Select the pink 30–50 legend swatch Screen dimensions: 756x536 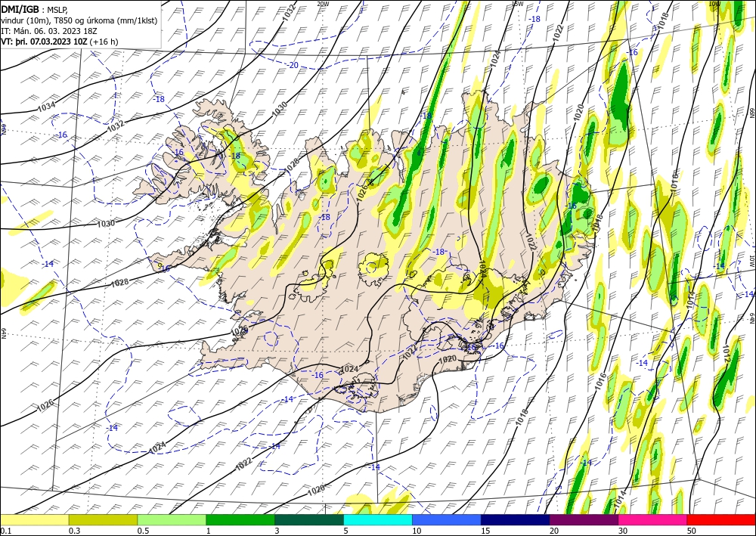point(652,519)
